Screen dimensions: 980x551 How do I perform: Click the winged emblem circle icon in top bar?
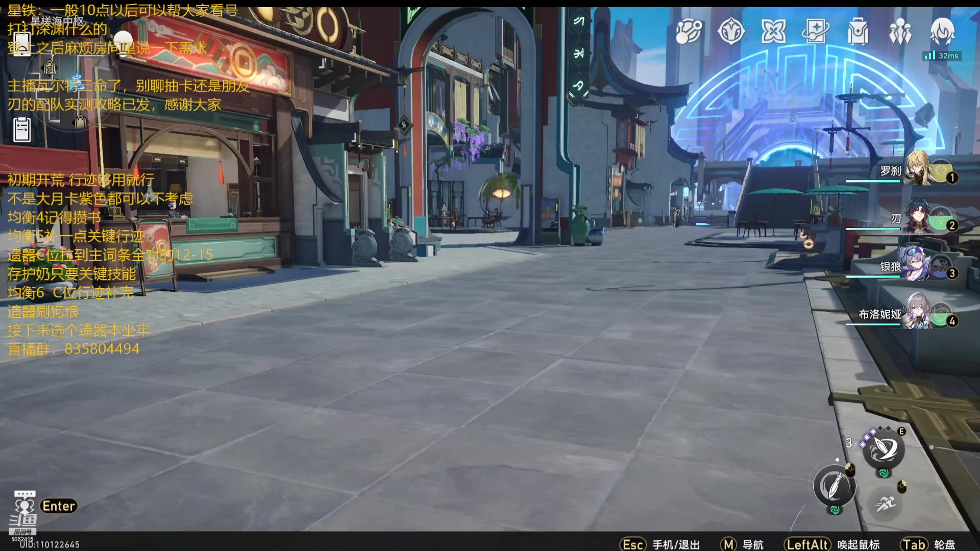click(731, 32)
